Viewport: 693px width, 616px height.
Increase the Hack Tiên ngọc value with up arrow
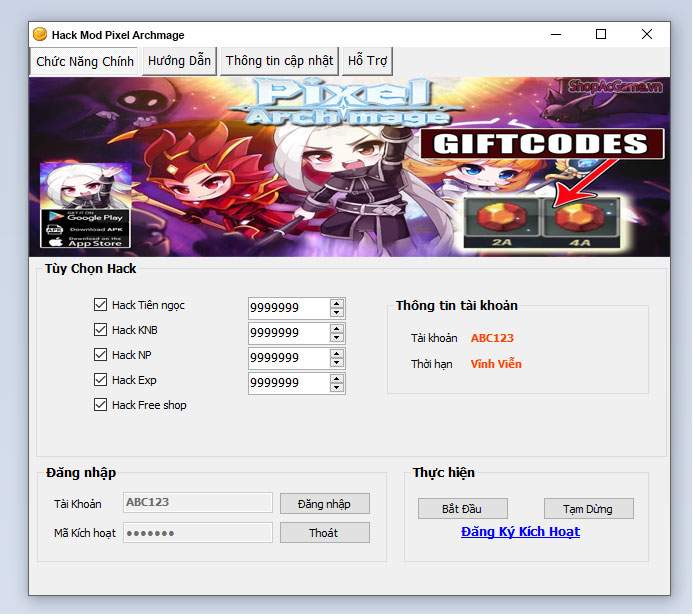[x=337, y=304]
